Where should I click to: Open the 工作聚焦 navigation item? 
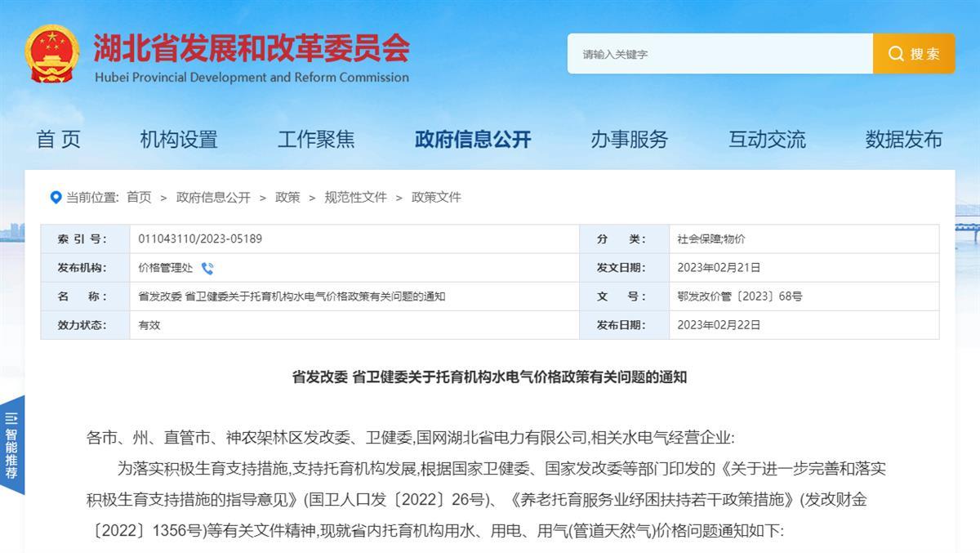point(316,140)
